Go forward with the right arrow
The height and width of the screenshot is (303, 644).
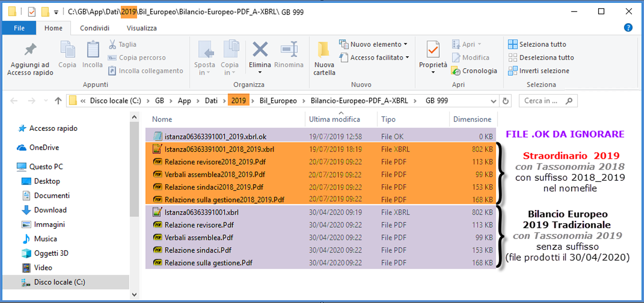(31, 101)
